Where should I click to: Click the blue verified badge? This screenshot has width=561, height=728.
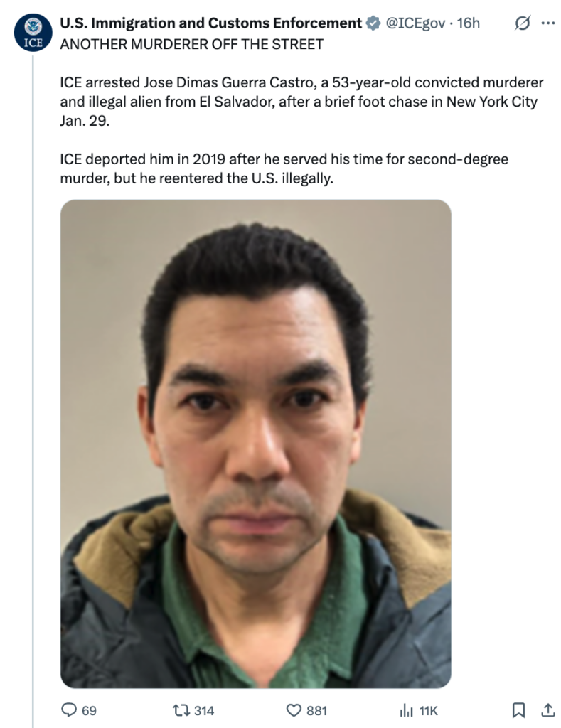[373, 23]
